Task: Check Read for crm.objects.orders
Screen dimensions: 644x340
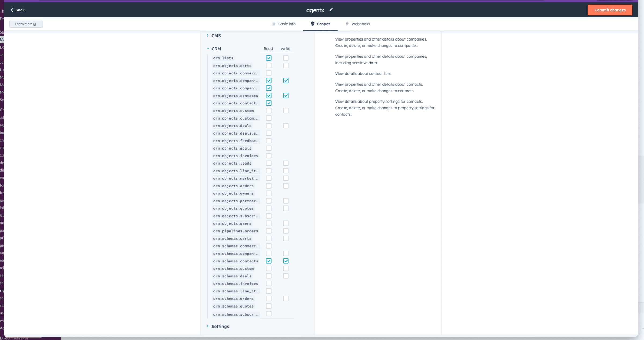Action: tap(269, 186)
